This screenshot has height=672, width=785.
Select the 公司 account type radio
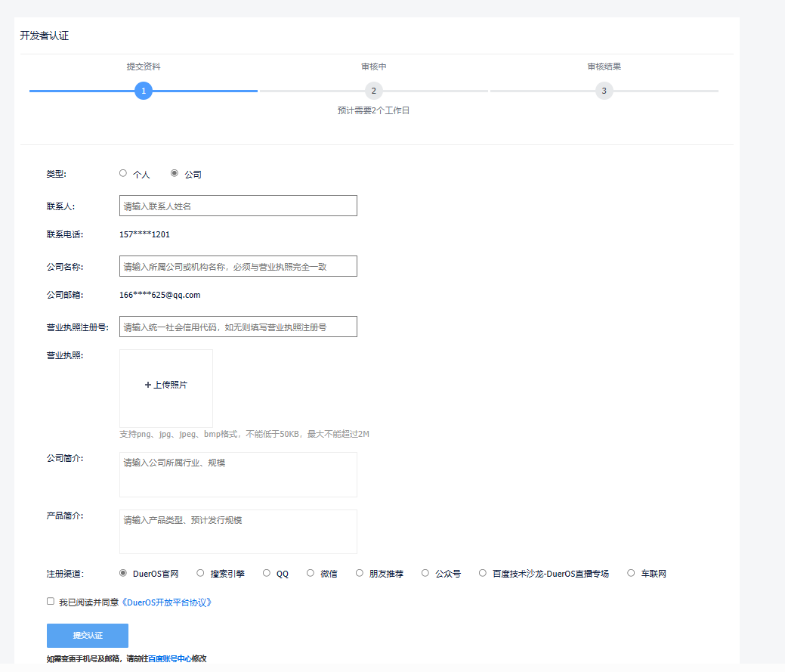coord(175,173)
